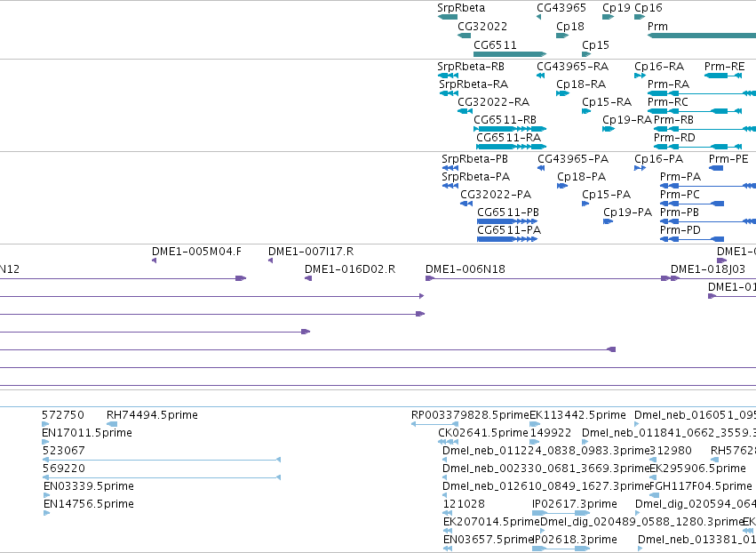Select the CG32022-PA protein feature
The height and width of the screenshot is (553, 756).
tap(466, 204)
